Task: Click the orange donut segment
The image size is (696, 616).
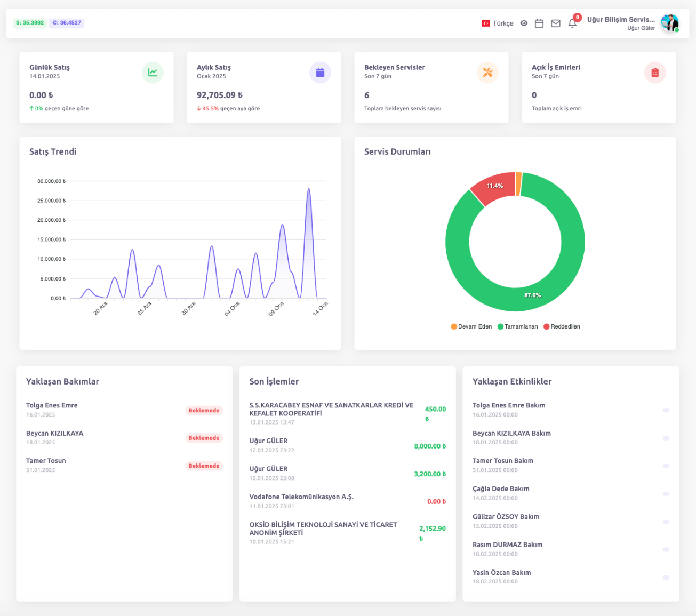Action: [518, 183]
